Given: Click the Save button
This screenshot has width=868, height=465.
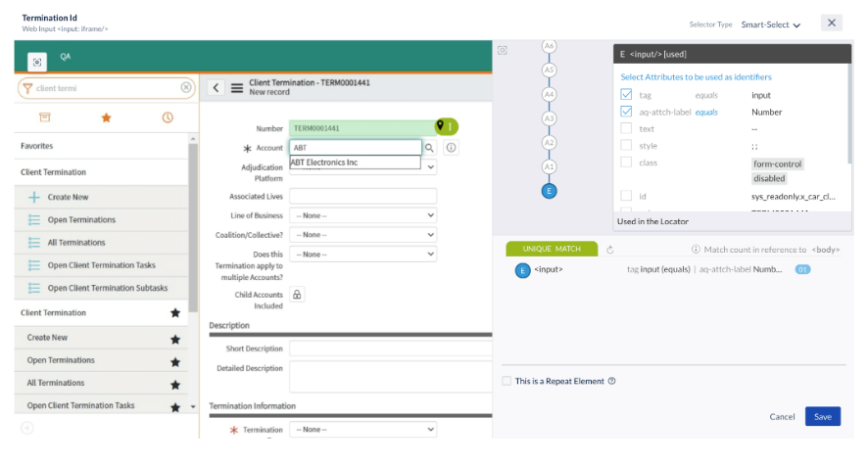Looking at the screenshot, I should click(x=822, y=417).
